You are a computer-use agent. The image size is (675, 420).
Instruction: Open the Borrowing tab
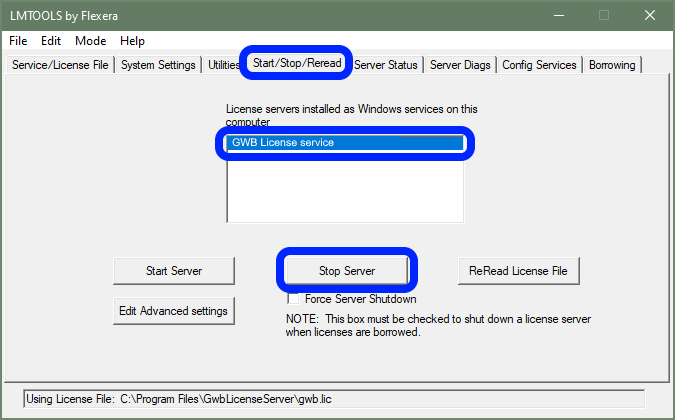pos(612,65)
